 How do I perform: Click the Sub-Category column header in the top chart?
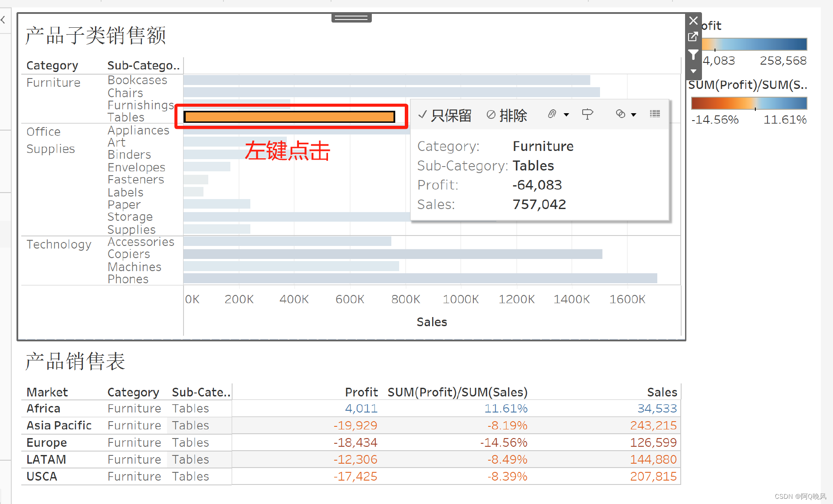pos(143,65)
